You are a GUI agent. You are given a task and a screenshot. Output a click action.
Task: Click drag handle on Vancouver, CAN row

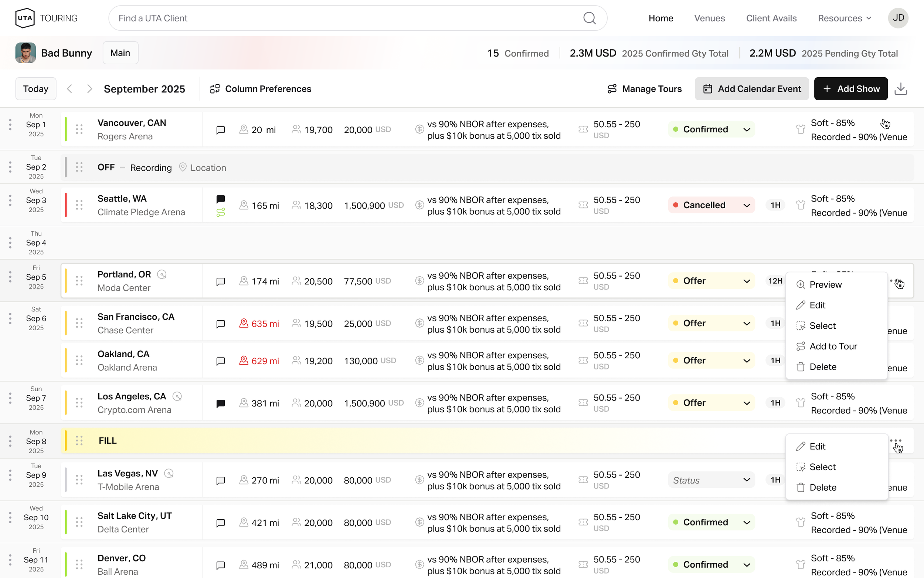(79, 129)
